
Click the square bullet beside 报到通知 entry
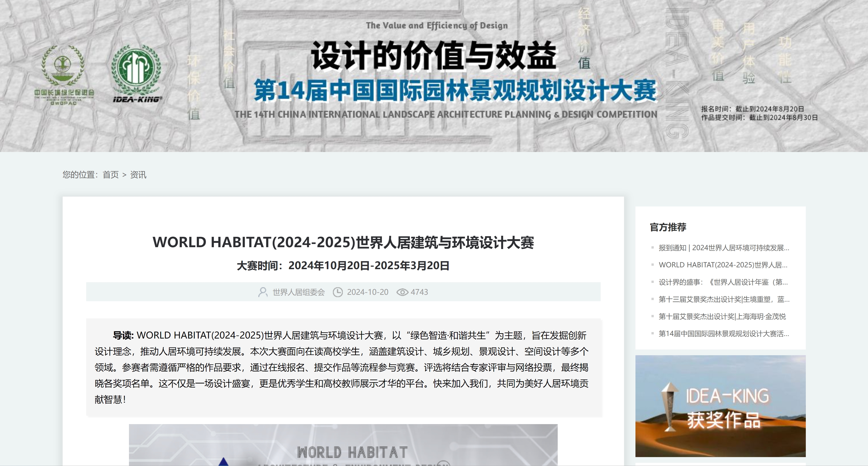click(x=653, y=247)
